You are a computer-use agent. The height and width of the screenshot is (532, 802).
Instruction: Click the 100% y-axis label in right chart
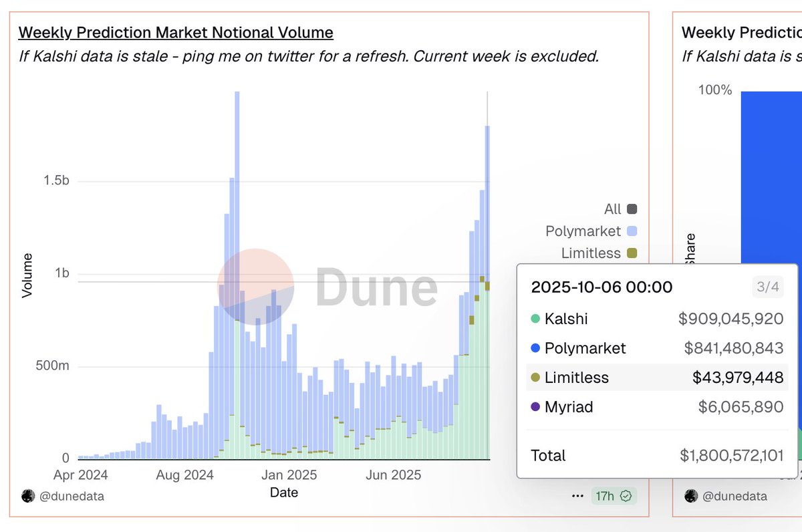[715, 90]
